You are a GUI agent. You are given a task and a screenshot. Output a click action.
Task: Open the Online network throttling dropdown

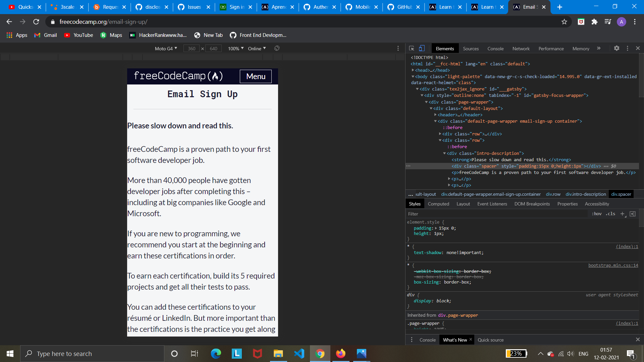256,48
